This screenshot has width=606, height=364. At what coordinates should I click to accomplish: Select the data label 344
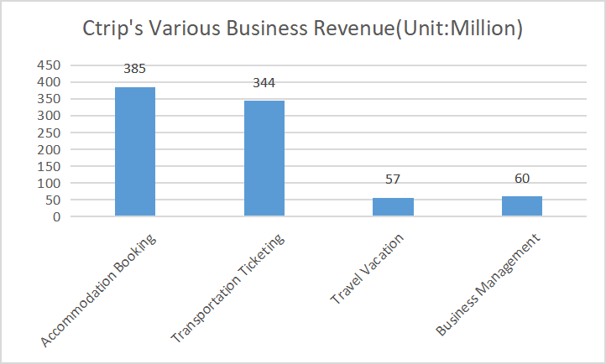tap(264, 82)
